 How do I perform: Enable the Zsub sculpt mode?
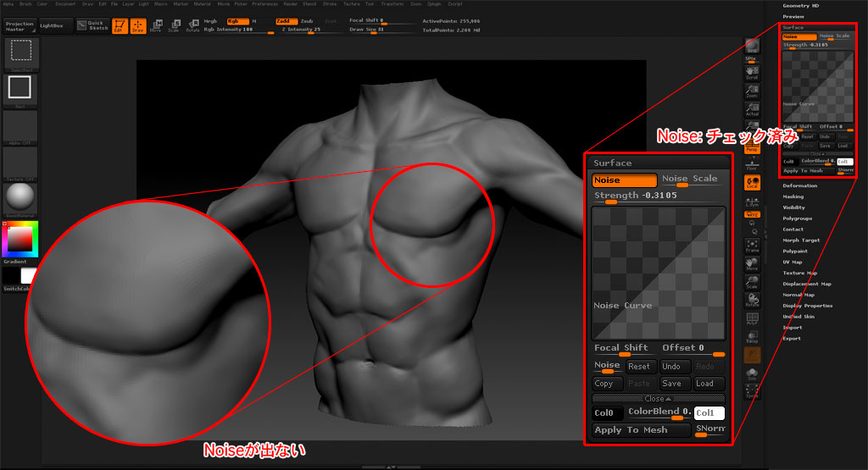[307, 21]
